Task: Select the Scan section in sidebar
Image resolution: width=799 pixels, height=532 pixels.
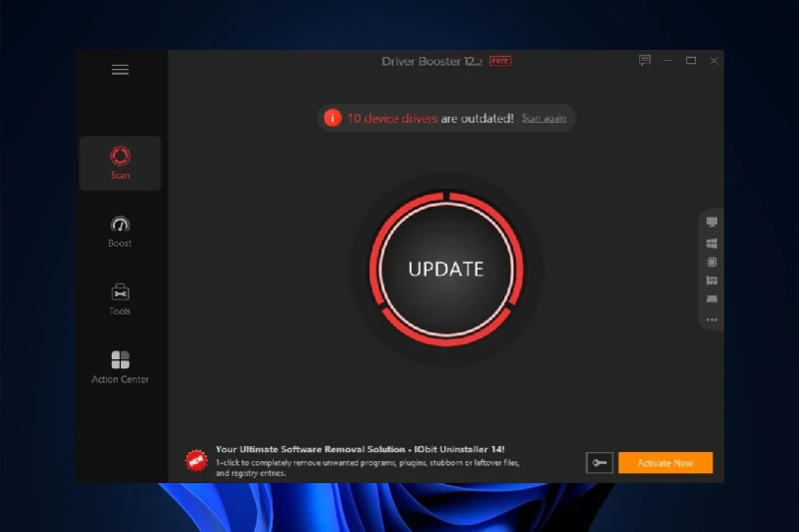Action: tap(120, 164)
